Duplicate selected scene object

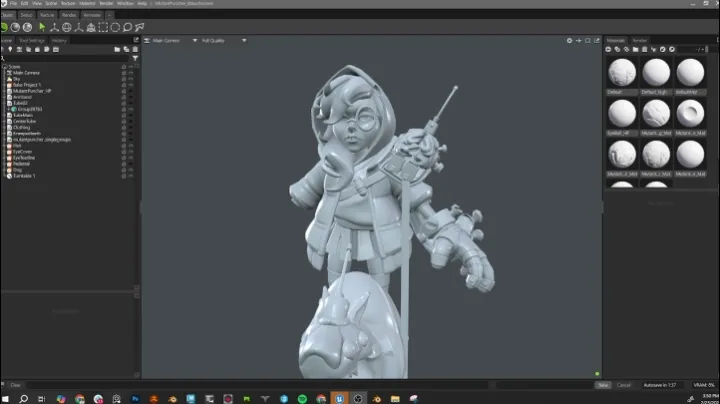(126, 49)
